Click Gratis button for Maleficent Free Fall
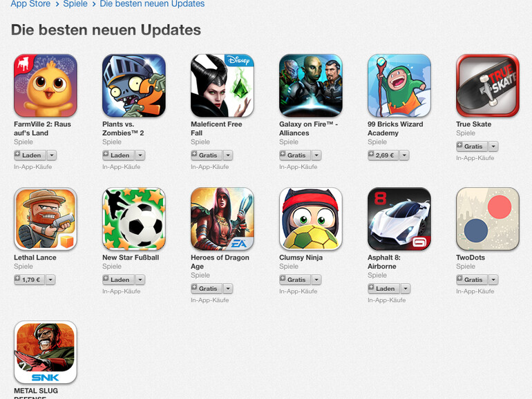Viewport: 532px width, 399px height. [207, 155]
